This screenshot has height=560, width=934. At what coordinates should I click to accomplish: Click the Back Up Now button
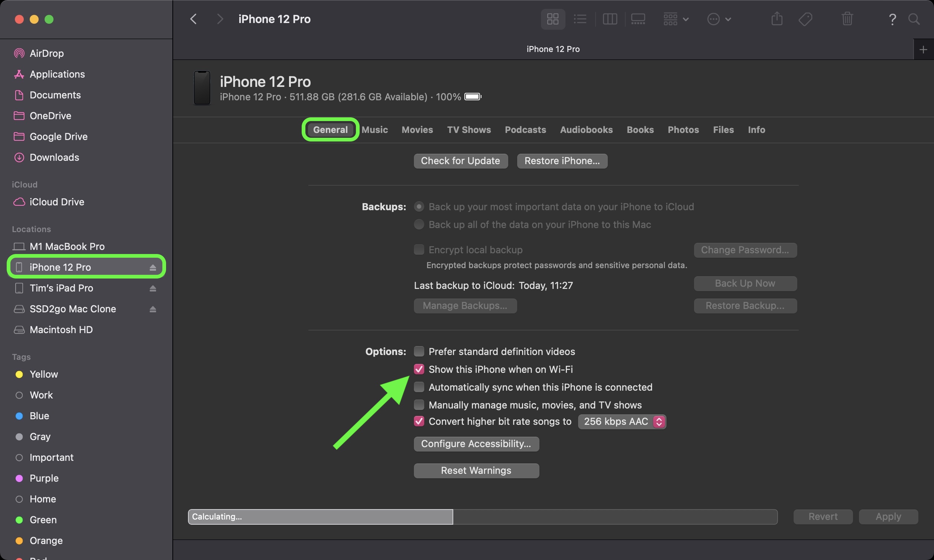pyautogui.click(x=744, y=283)
